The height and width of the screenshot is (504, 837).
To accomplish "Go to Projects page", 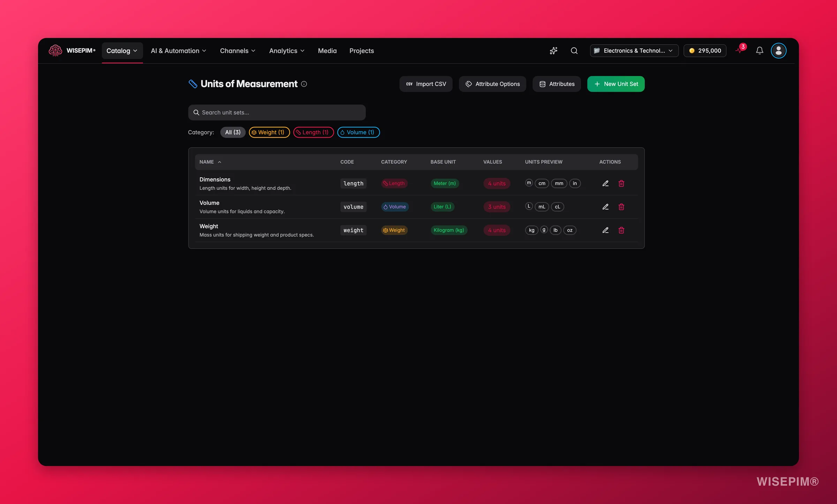I will [361, 51].
